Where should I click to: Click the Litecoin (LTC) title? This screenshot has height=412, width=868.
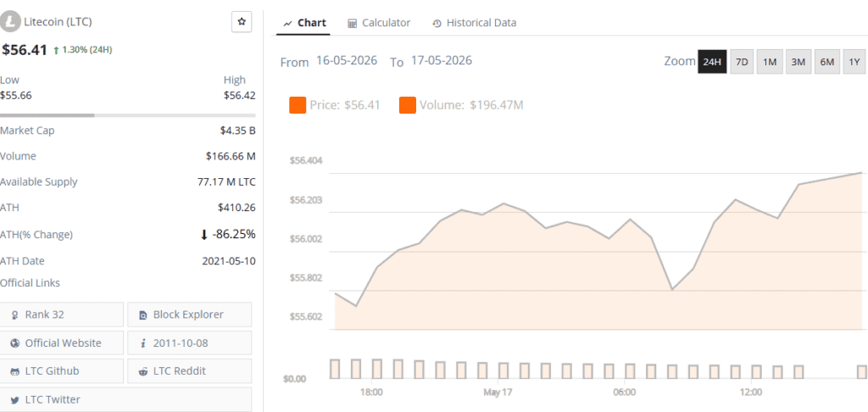[x=58, y=22]
